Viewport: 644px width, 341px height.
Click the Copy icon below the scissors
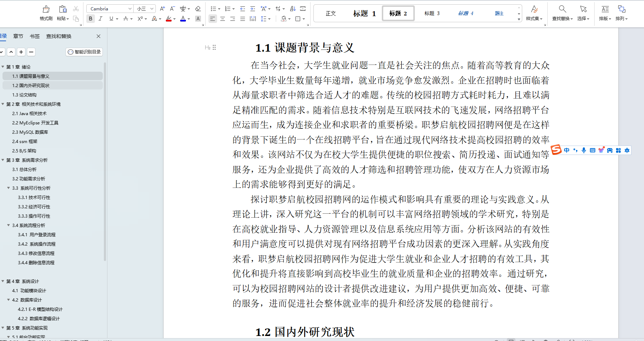click(76, 19)
